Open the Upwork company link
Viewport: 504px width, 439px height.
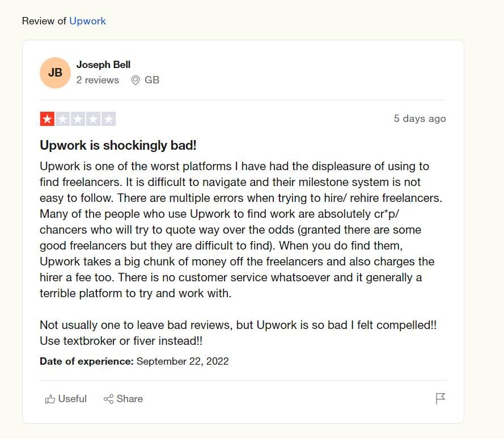pyautogui.click(x=87, y=21)
